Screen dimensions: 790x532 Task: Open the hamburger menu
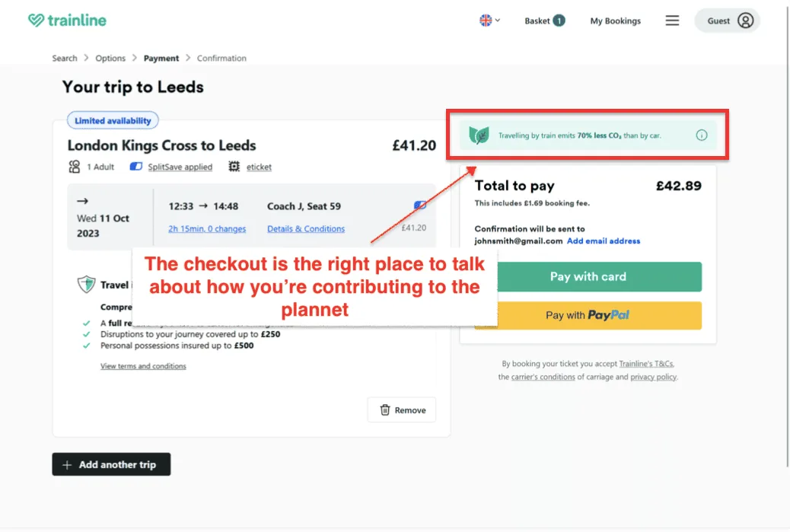tap(672, 21)
